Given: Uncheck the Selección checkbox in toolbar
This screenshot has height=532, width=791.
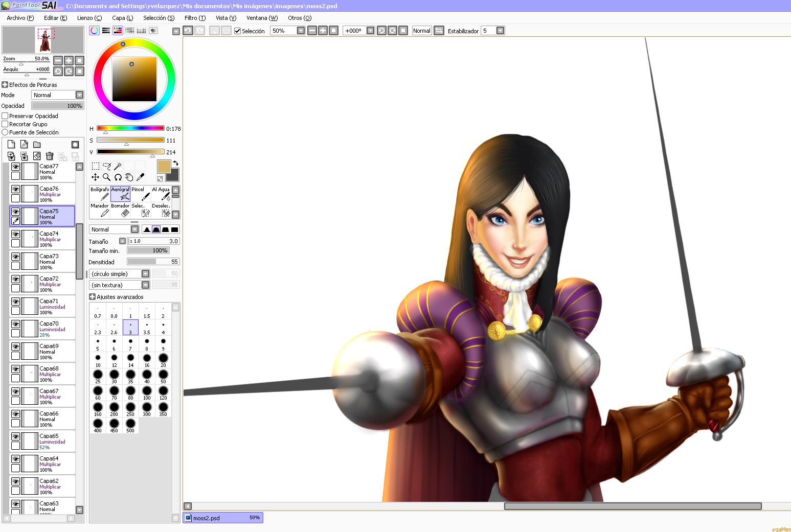Looking at the screenshot, I should click(237, 31).
